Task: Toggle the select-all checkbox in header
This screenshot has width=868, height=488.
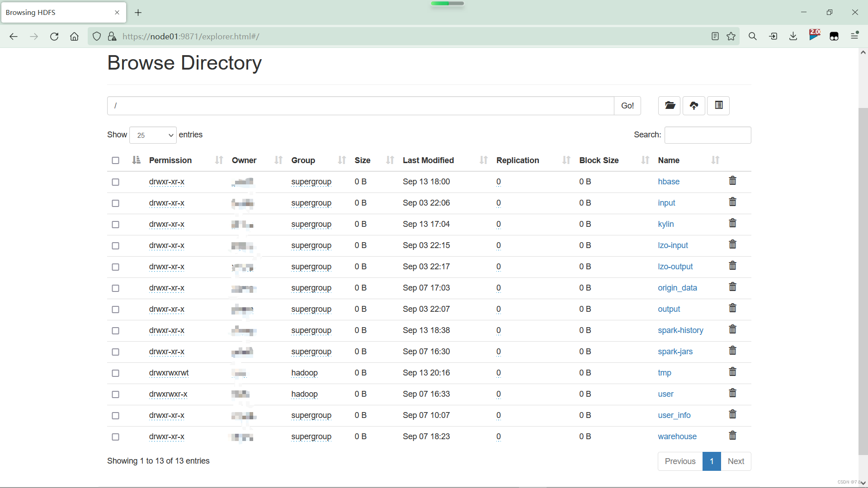Action: 115,159
